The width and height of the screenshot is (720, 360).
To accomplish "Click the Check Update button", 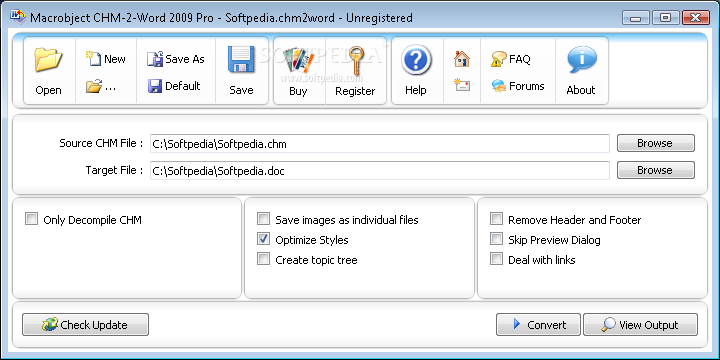I will point(85,325).
